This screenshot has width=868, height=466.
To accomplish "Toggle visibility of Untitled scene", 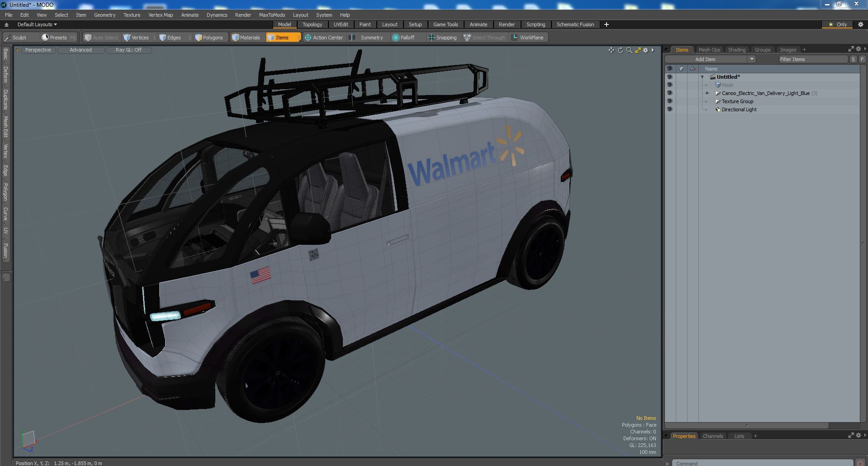I will pos(669,77).
